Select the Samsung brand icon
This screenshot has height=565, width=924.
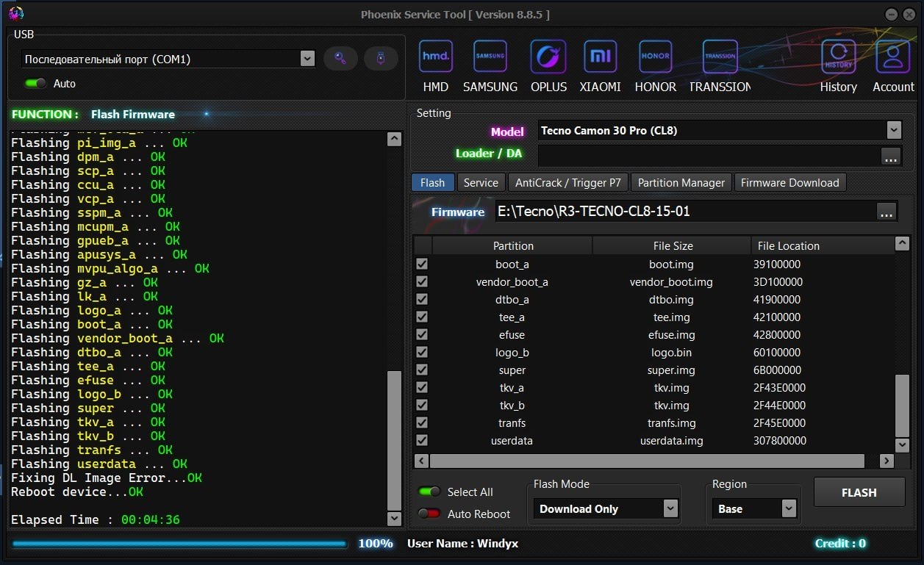(490, 57)
